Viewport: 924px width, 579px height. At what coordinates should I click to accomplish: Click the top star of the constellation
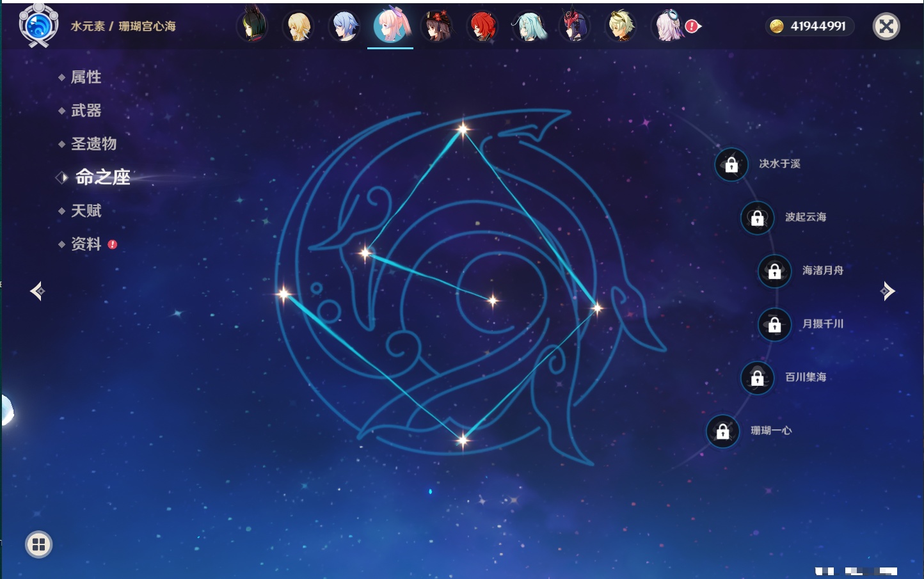(x=463, y=129)
